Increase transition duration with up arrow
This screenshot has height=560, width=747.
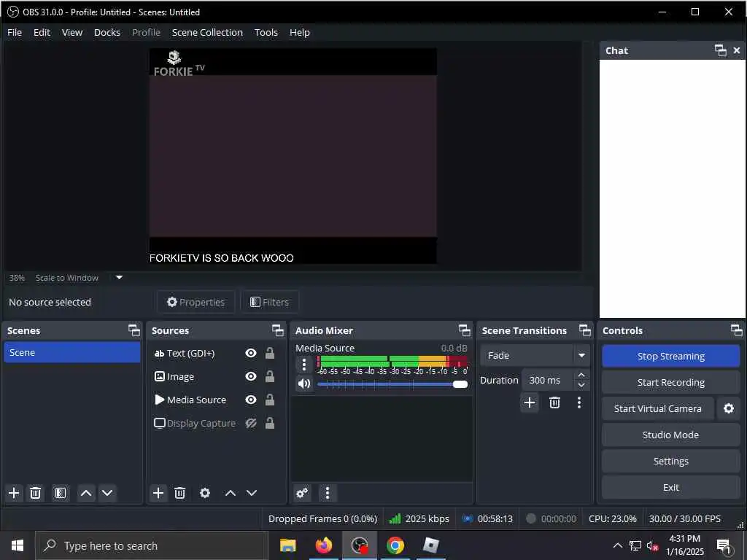pyautogui.click(x=581, y=376)
